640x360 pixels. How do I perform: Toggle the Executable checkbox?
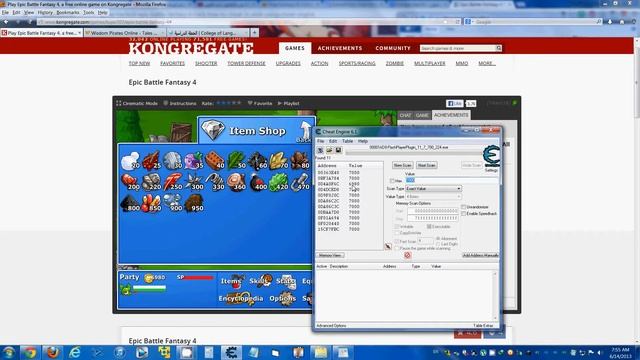(429, 227)
